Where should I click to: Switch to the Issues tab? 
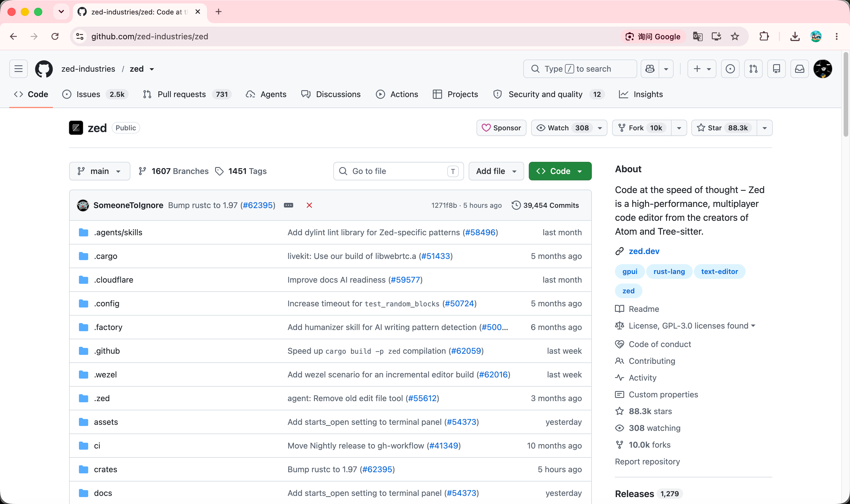pyautogui.click(x=95, y=94)
